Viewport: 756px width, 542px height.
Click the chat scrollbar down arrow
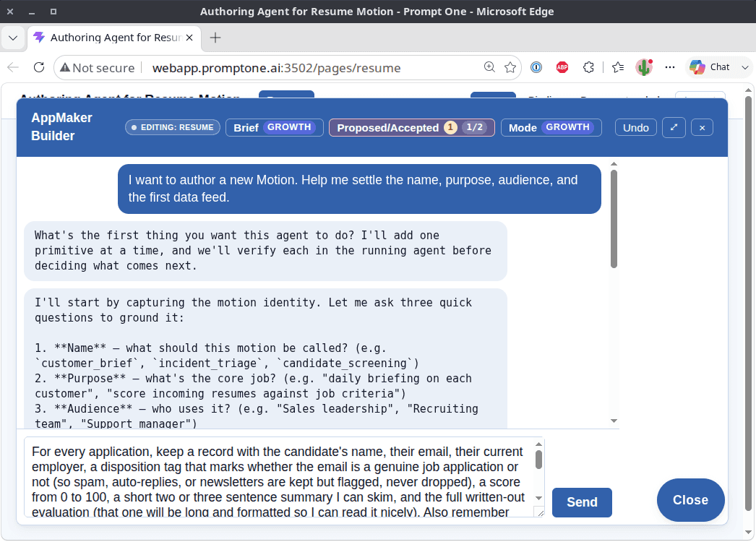coord(614,421)
